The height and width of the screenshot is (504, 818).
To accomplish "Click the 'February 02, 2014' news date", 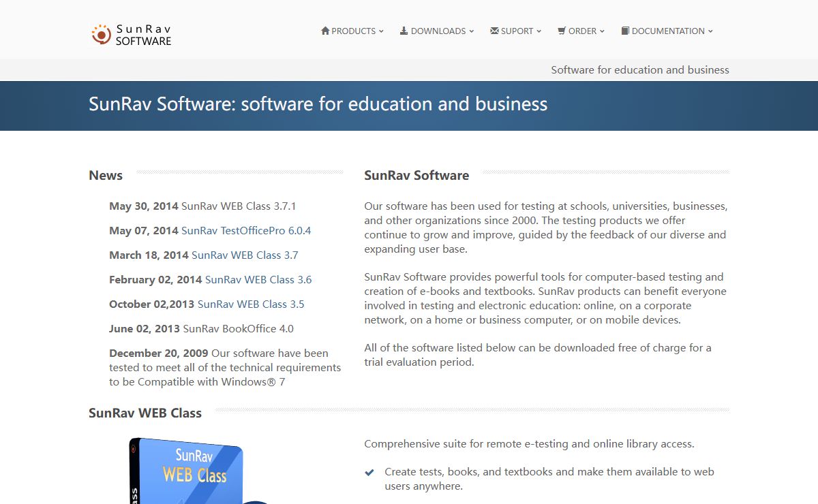I will click(155, 279).
